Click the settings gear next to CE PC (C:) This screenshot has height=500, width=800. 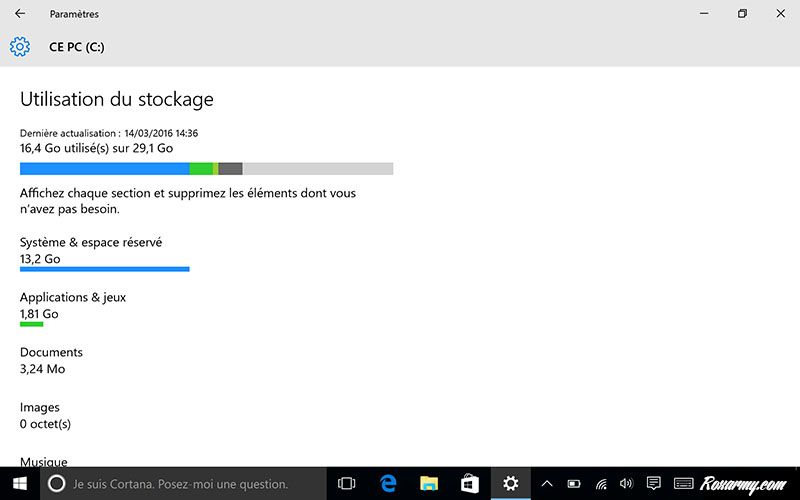click(20, 47)
